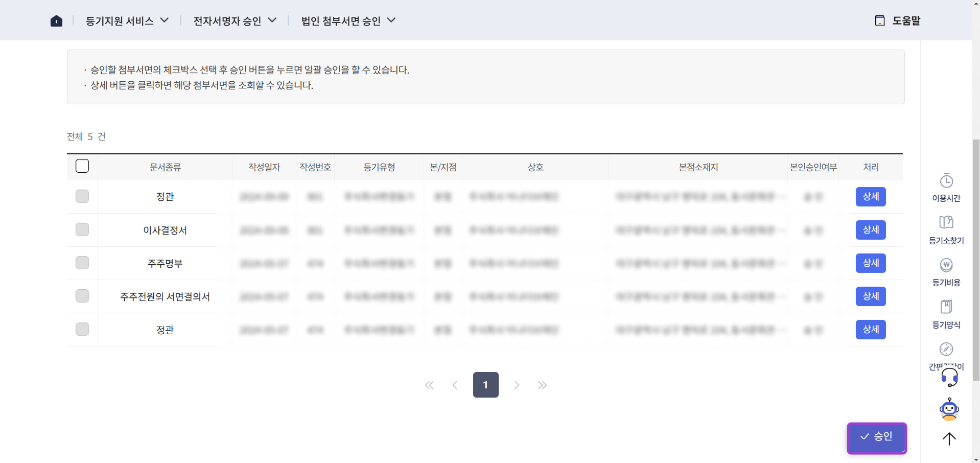Click the 본점소재지 column header
The width and height of the screenshot is (980, 463).
pyautogui.click(x=698, y=167)
